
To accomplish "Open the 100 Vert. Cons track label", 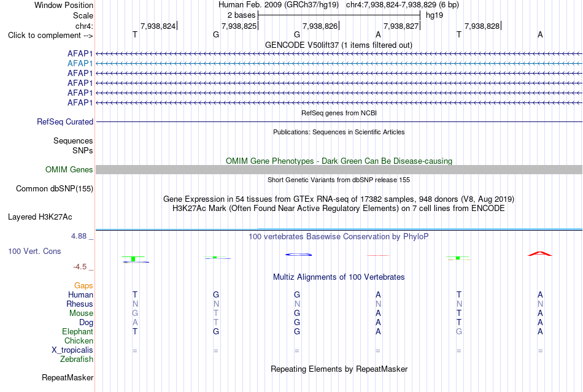I will point(34,251).
